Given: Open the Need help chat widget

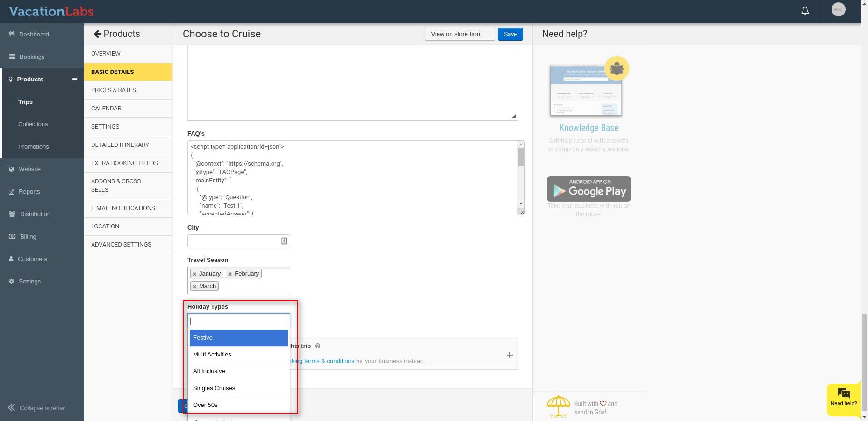Looking at the screenshot, I should click(x=843, y=397).
